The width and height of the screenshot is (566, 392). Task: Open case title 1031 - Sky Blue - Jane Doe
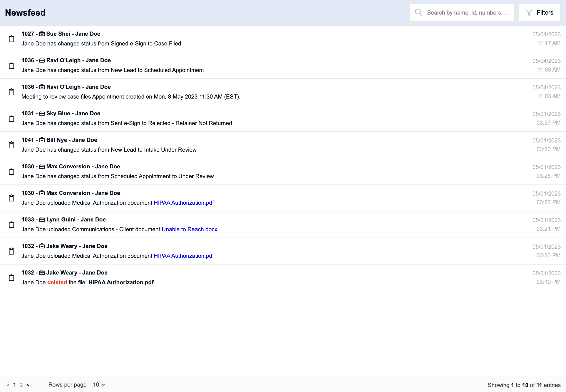point(61,113)
